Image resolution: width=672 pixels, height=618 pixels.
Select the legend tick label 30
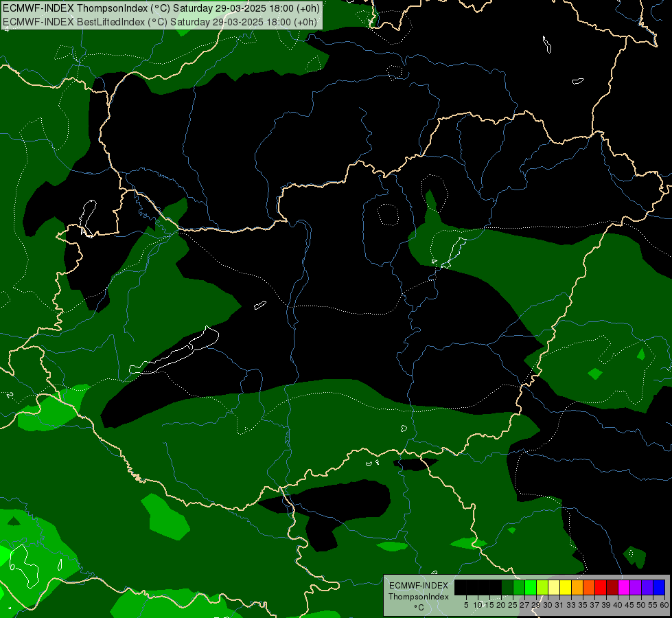click(x=548, y=605)
